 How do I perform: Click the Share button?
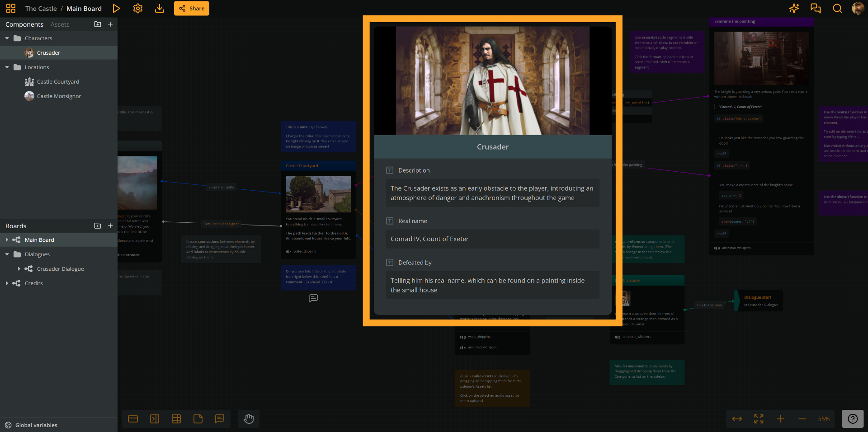[x=192, y=9]
